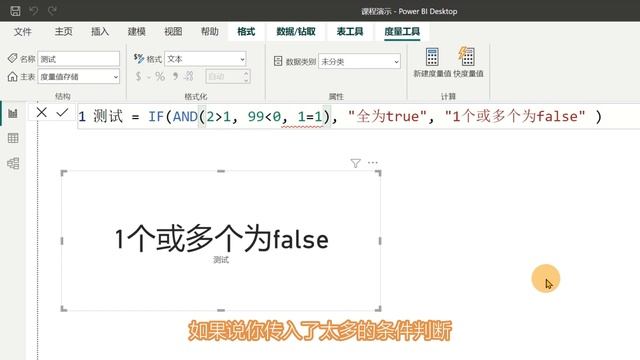Click the home icon beside 主表
The width and height of the screenshot is (640, 360).
click(x=12, y=76)
